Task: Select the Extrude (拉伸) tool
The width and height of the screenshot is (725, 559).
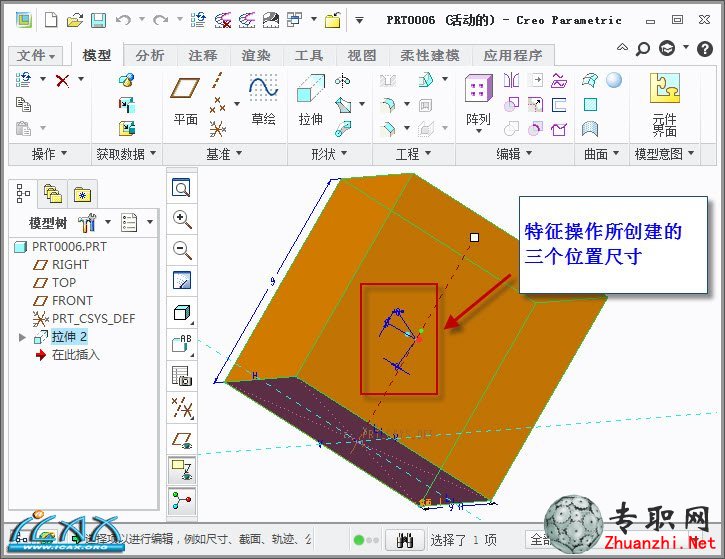Action: coord(311,100)
